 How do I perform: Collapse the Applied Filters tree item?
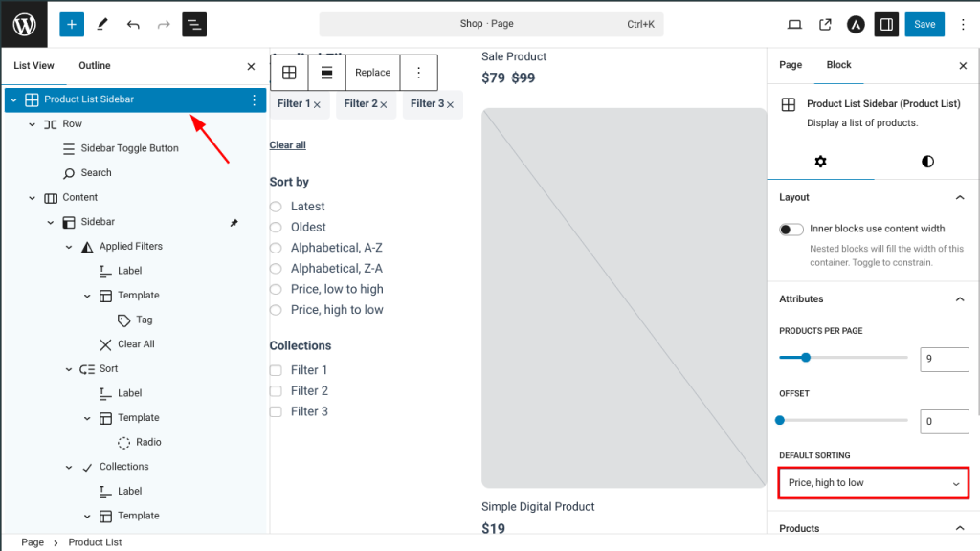click(x=69, y=247)
